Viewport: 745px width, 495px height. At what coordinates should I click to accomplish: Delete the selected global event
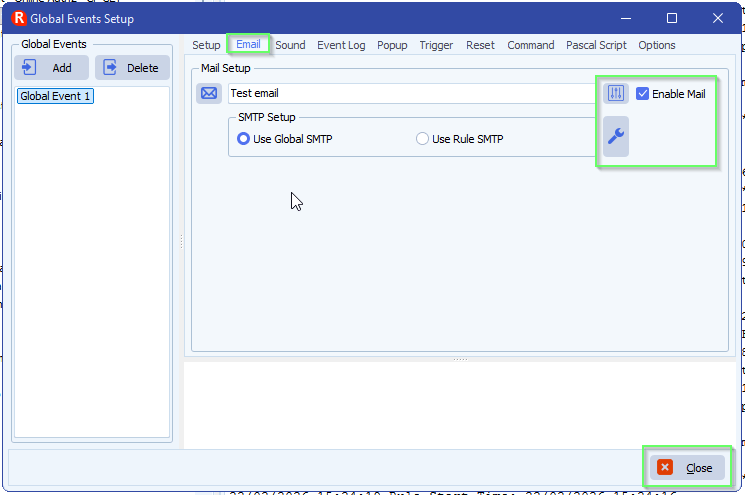[133, 67]
